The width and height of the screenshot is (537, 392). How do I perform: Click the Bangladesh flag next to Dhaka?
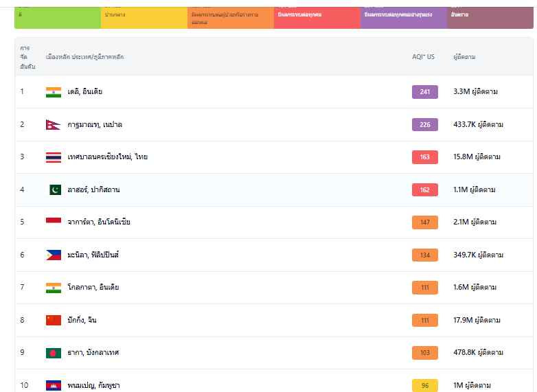click(54, 352)
